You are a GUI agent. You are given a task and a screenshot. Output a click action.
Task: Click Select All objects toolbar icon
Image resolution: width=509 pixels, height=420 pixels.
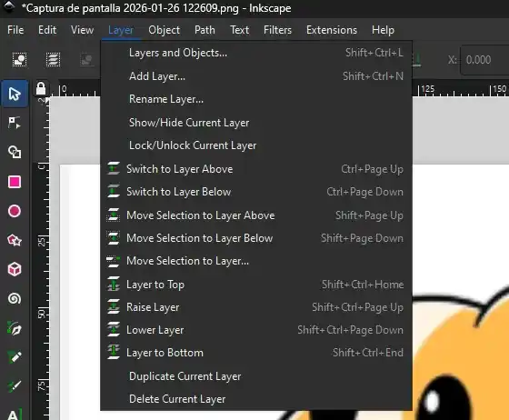pos(19,60)
